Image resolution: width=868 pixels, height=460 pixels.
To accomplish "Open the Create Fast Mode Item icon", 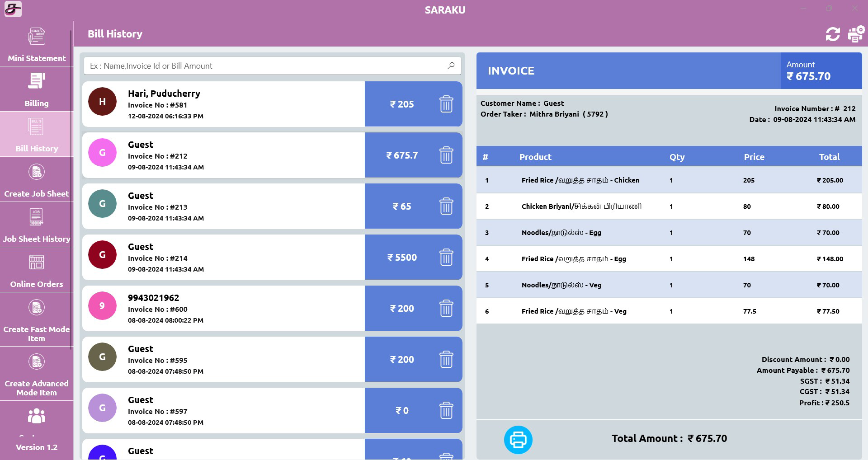I will 37,308.
